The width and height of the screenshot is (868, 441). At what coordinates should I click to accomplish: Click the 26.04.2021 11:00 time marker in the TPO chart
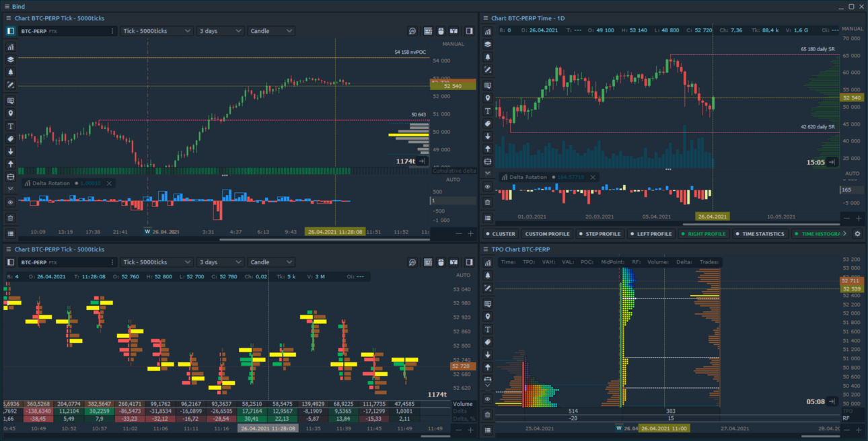point(663,428)
